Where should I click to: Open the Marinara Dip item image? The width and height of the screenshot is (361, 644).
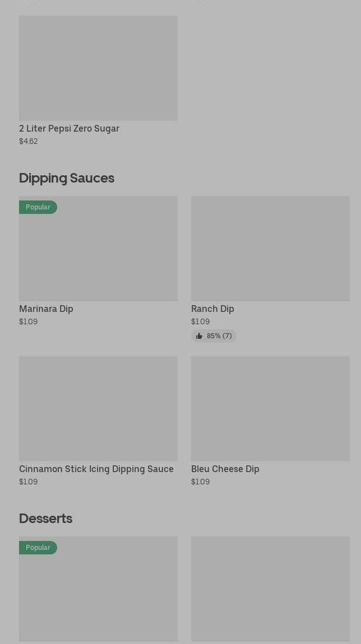(98, 249)
